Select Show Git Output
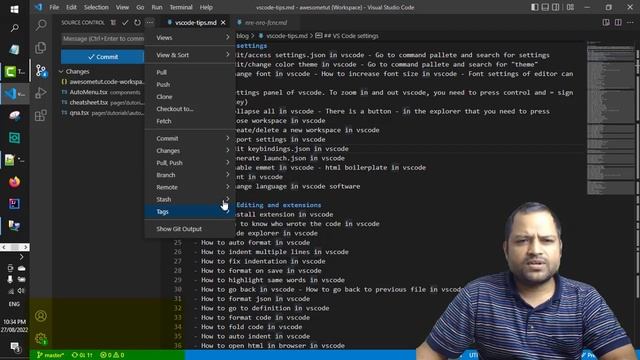 point(190,229)
